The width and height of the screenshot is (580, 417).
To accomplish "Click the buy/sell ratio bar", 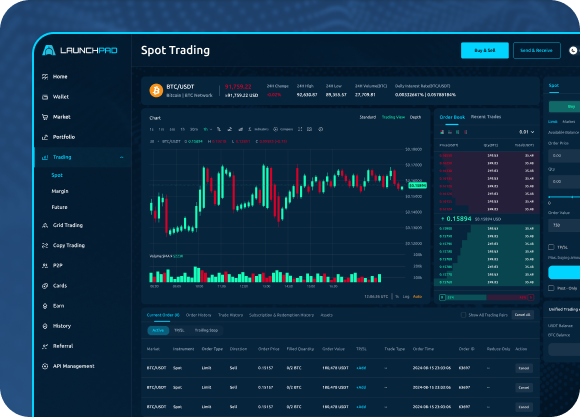I will click(x=486, y=297).
